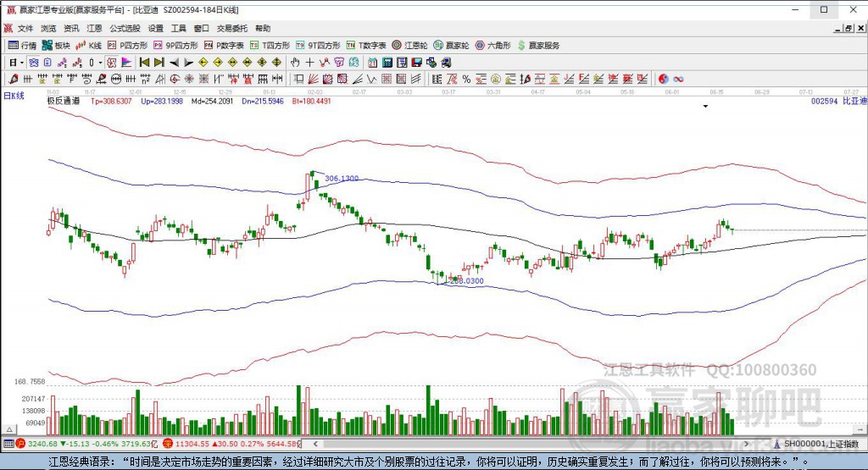The height and width of the screenshot is (470, 868).
Task: Open the calculator icon
Action: tap(387, 63)
